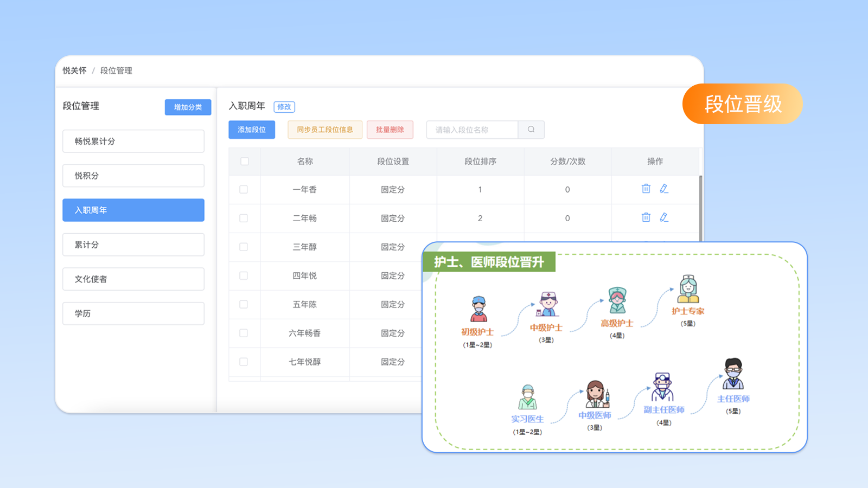Viewport: 868px width, 488px height.
Task: Click the search magnifier icon
Action: coord(531,130)
